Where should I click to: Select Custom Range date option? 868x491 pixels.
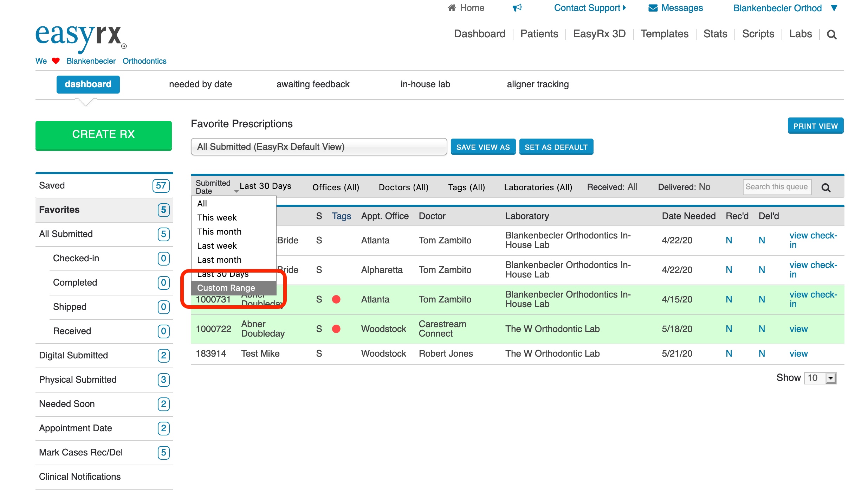click(226, 288)
